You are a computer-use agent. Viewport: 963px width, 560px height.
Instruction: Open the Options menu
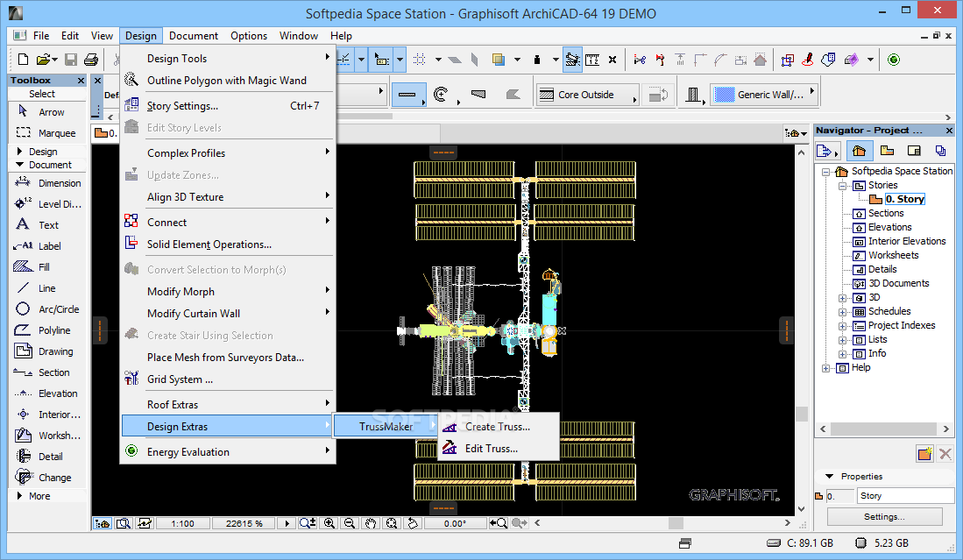pos(249,36)
